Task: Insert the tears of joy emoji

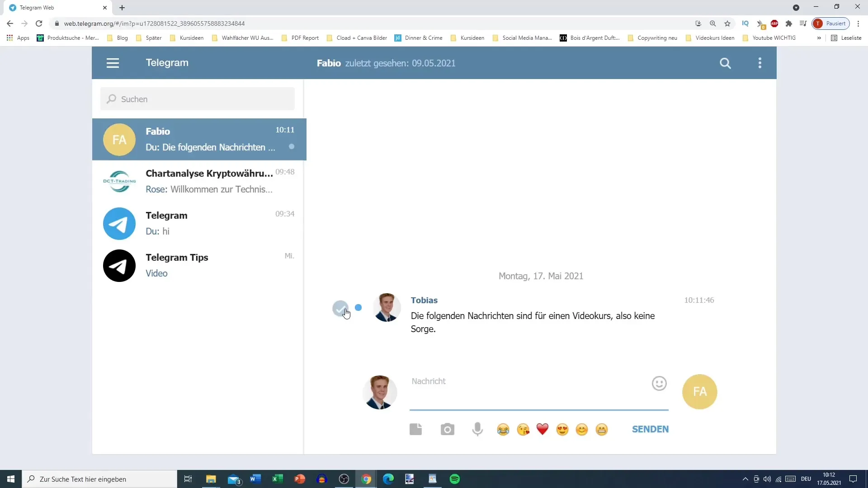Action: pos(503,429)
